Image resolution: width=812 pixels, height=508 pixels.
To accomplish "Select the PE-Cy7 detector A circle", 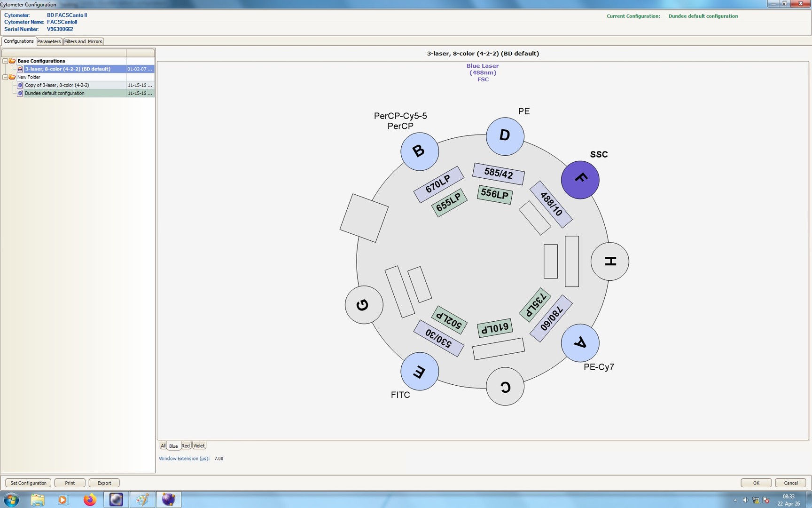I will pyautogui.click(x=580, y=343).
